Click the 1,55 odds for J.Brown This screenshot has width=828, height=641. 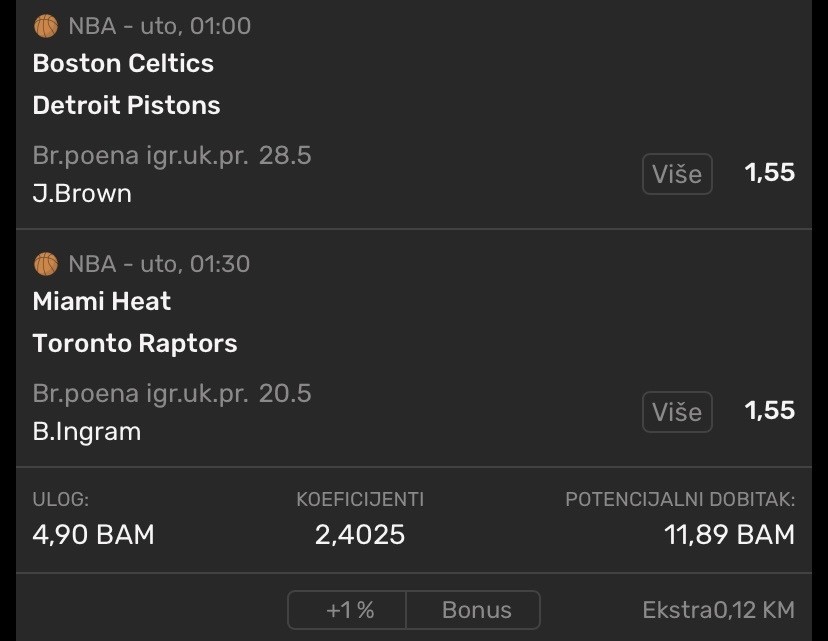pos(769,173)
